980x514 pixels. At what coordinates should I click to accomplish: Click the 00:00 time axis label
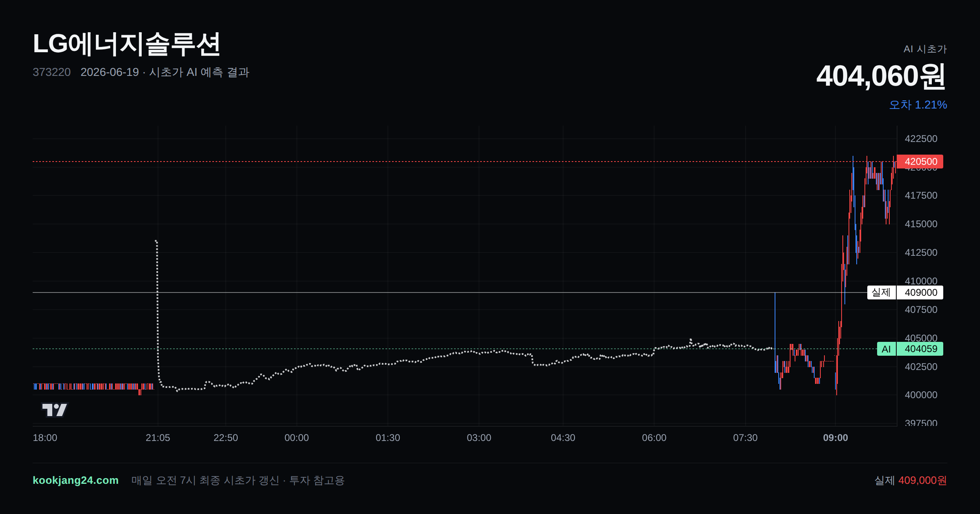(x=297, y=438)
